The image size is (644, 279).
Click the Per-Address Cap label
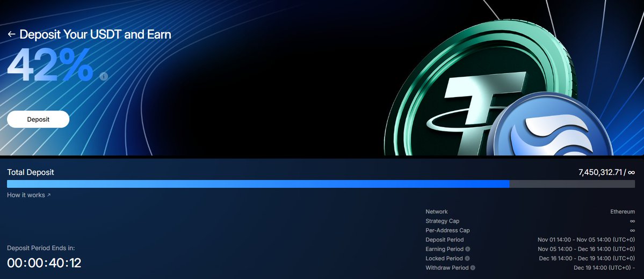[x=447, y=231]
